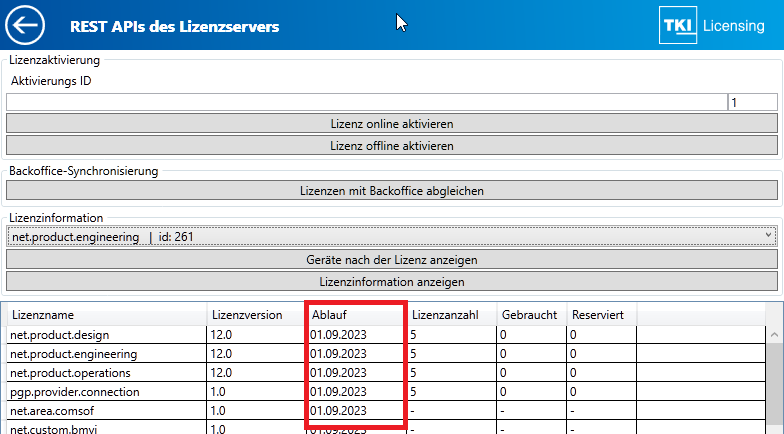Viewport: 784px width, 434px height.
Task: Sort by Lizenzname column header
Action: pyautogui.click(x=107, y=315)
